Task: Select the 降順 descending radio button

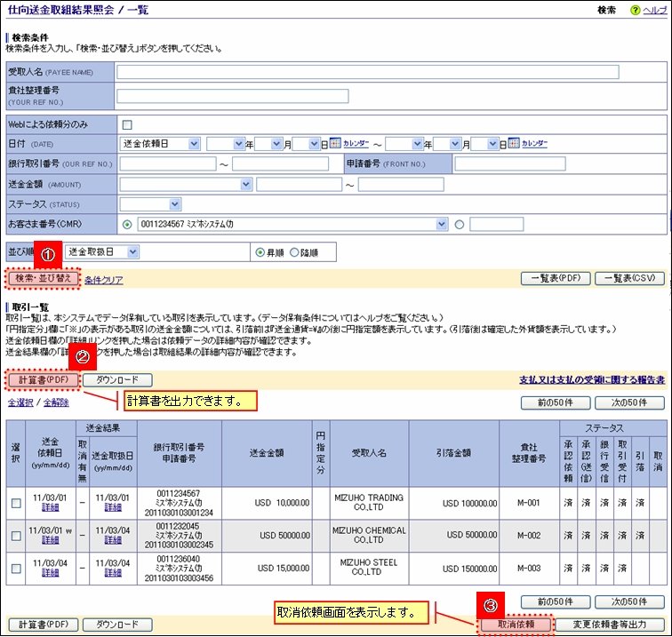Action: 294,252
